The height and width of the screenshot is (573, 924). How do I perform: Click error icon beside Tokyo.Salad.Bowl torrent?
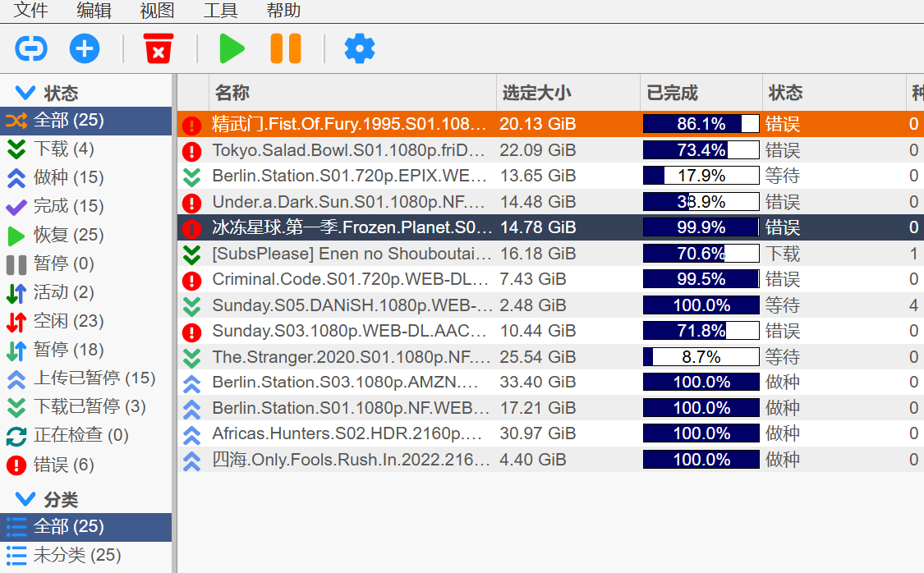(191, 151)
